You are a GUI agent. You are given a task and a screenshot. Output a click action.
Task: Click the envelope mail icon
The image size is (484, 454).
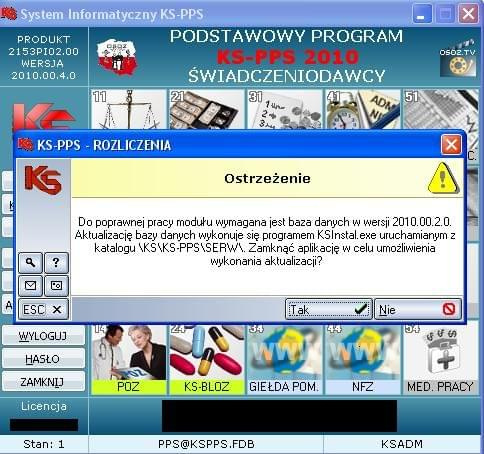(x=30, y=286)
